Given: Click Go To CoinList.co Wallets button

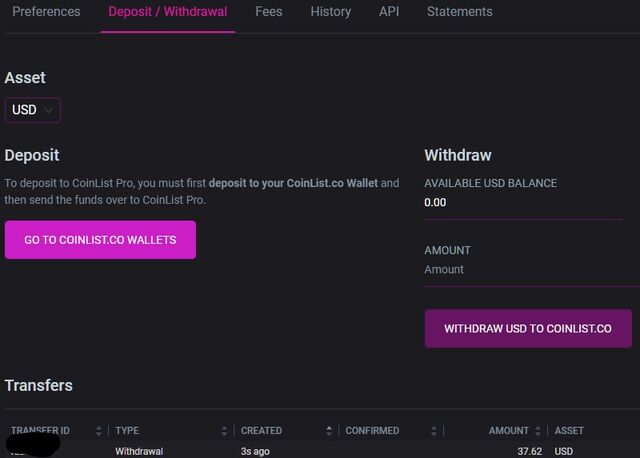Looking at the screenshot, I should [x=100, y=240].
